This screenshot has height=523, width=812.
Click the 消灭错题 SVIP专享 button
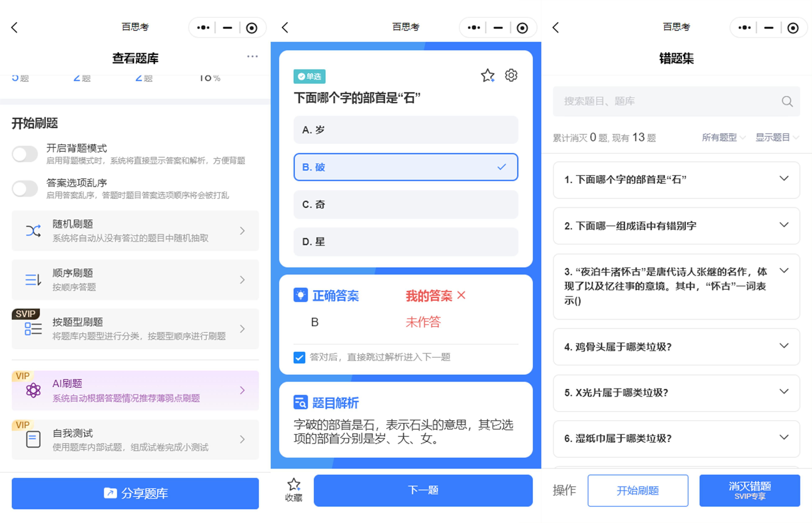(x=749, y=490)
